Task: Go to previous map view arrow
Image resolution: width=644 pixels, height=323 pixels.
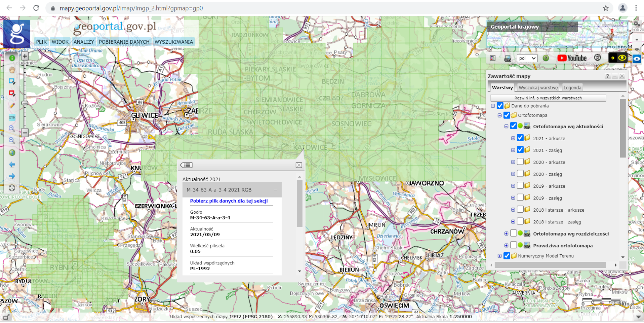Action: [x=12, y=165]
